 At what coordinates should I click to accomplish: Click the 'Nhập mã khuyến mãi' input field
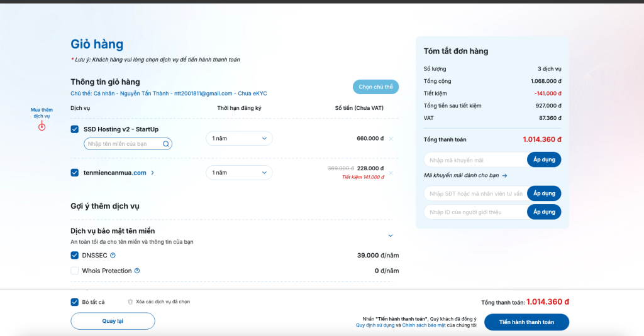[475, 160]
